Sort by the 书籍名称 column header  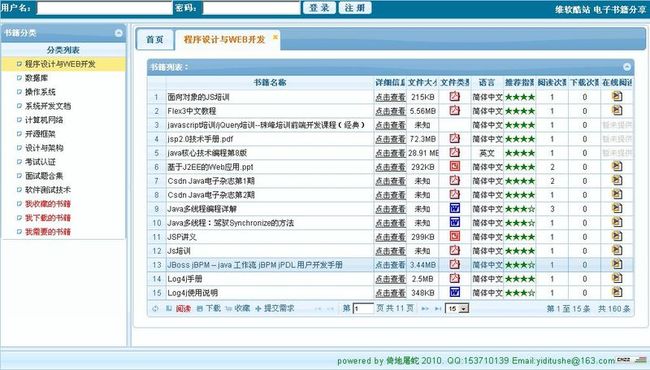pos(270,82)
